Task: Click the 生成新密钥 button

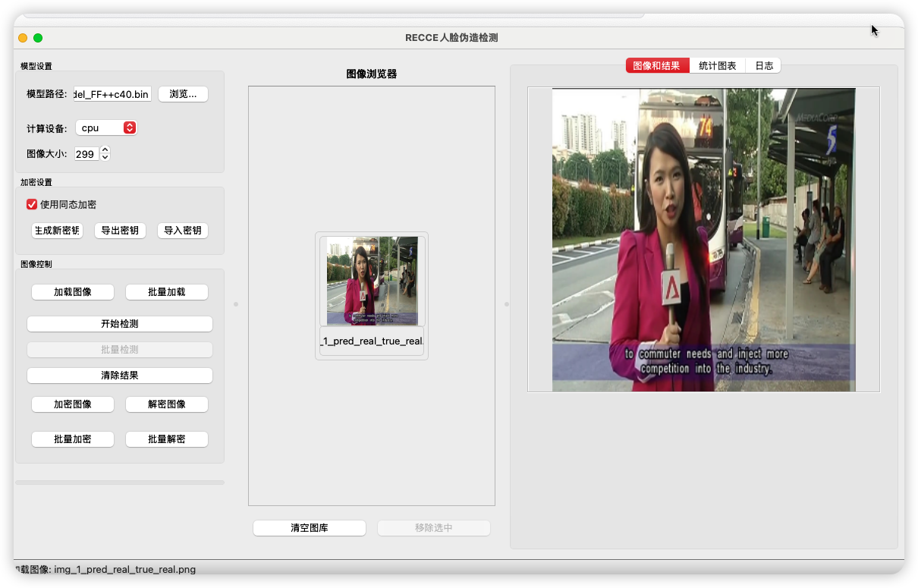Action: click(x=57, y=231)
